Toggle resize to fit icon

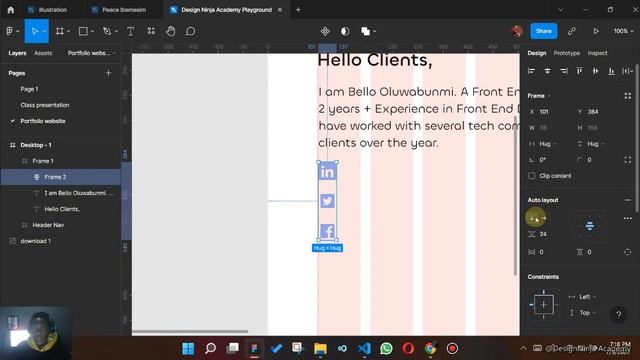(x=627, y=96)
